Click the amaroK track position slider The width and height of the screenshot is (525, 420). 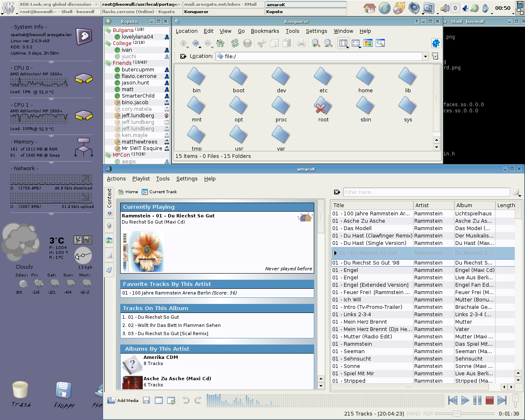click(x=465, y=413)
